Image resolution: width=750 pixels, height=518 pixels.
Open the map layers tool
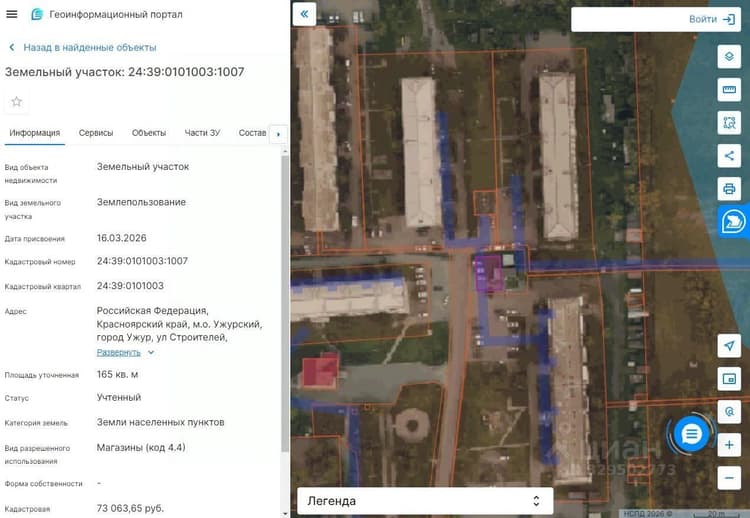pos(729,56)
